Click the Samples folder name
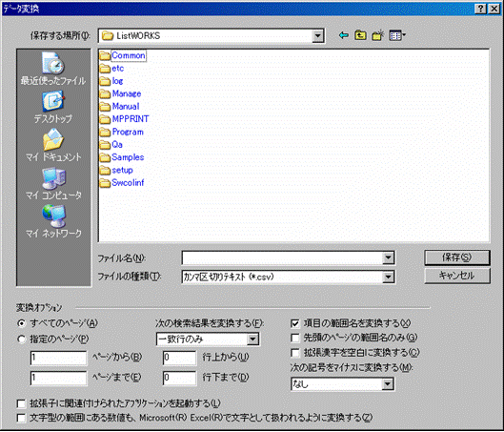 click(x=128, y=157)
